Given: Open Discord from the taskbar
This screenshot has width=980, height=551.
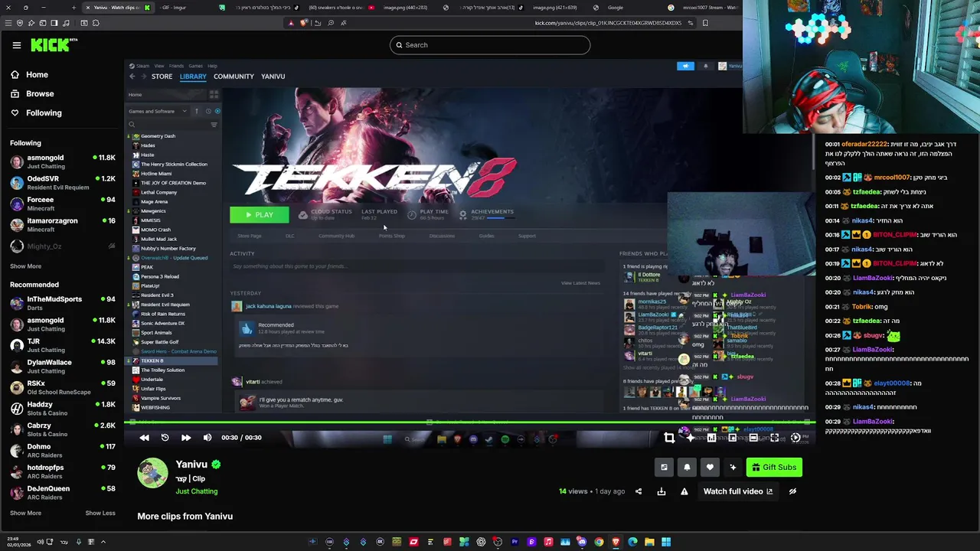Looking at the screenshot, I should click(x=582, y=542).
